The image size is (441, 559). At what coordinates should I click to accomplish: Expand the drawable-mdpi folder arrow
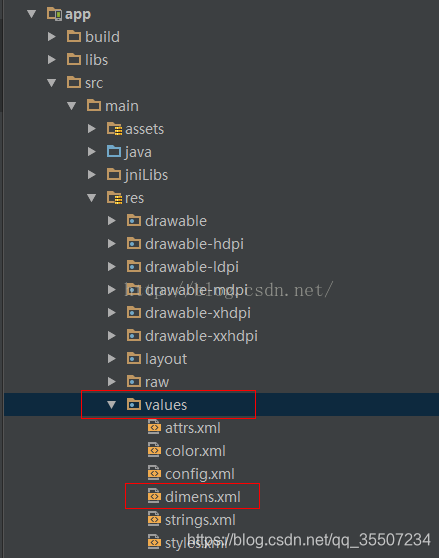click(x=112, y=290)
